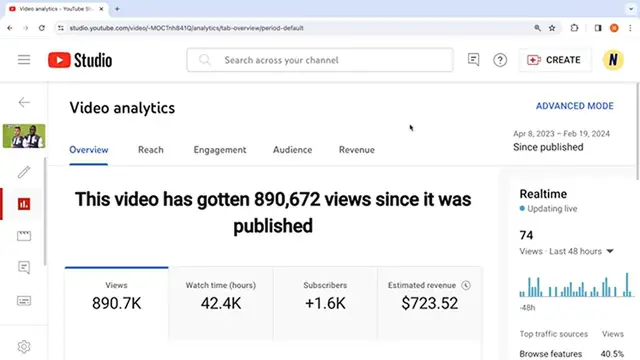Viewport: 640px width, 360px height.
Task: Open the comments feedback icon in header
Action: pos(473,60)
